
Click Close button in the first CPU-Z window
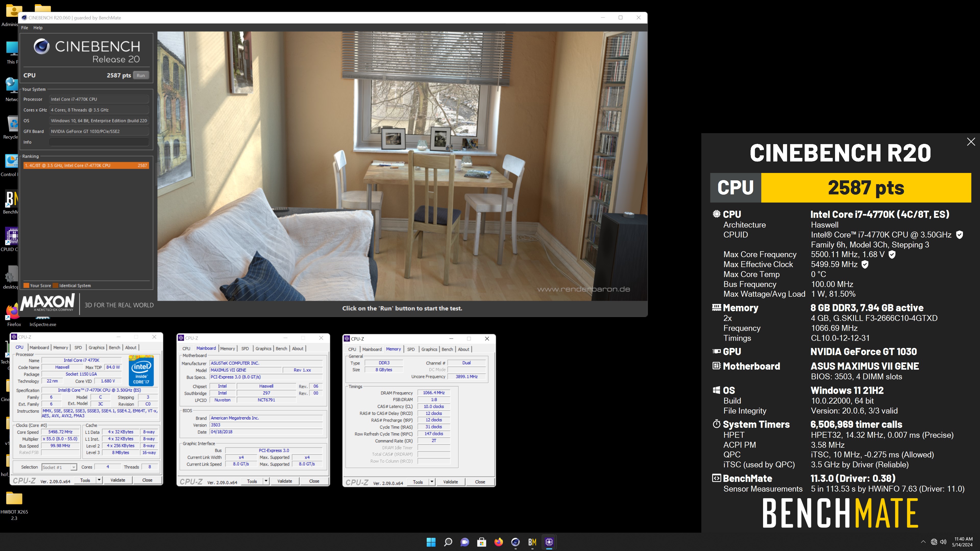[147, 480]
